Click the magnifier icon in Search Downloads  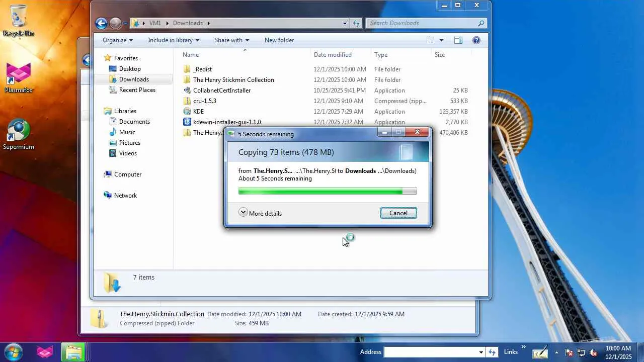[481, 23]
